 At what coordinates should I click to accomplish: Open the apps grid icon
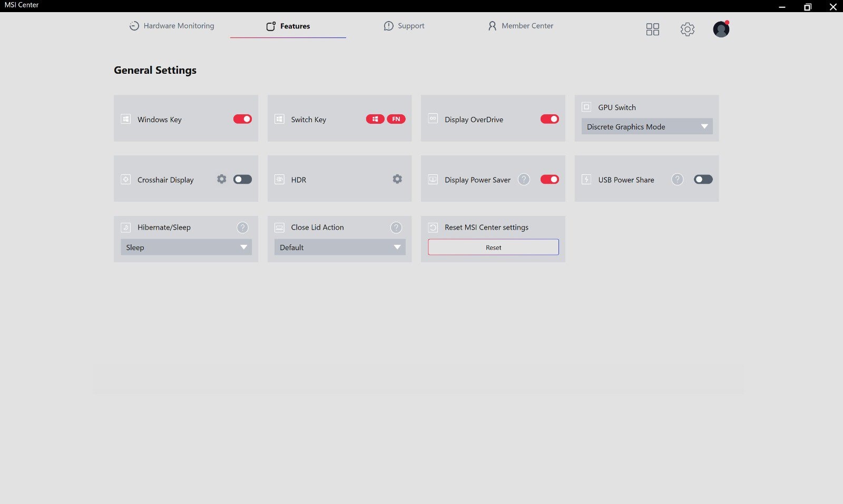652,29
